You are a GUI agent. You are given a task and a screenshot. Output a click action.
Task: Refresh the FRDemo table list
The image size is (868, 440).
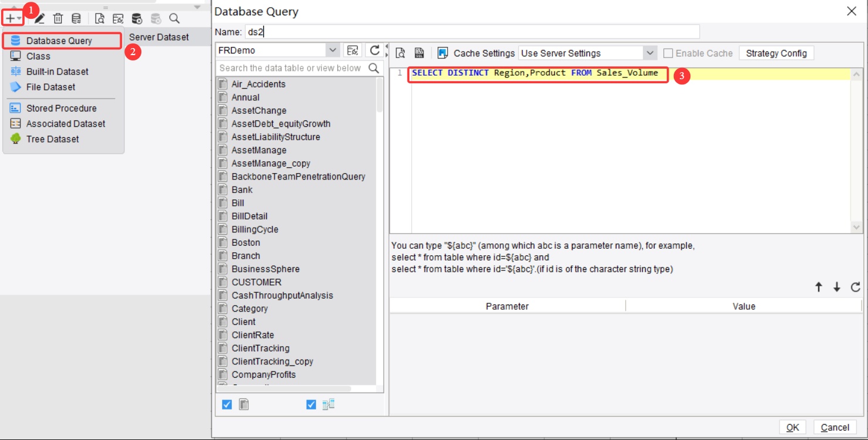375,50
